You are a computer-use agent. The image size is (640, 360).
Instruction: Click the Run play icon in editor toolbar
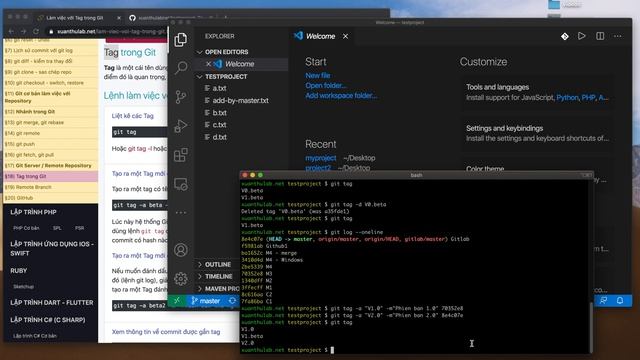582,36
